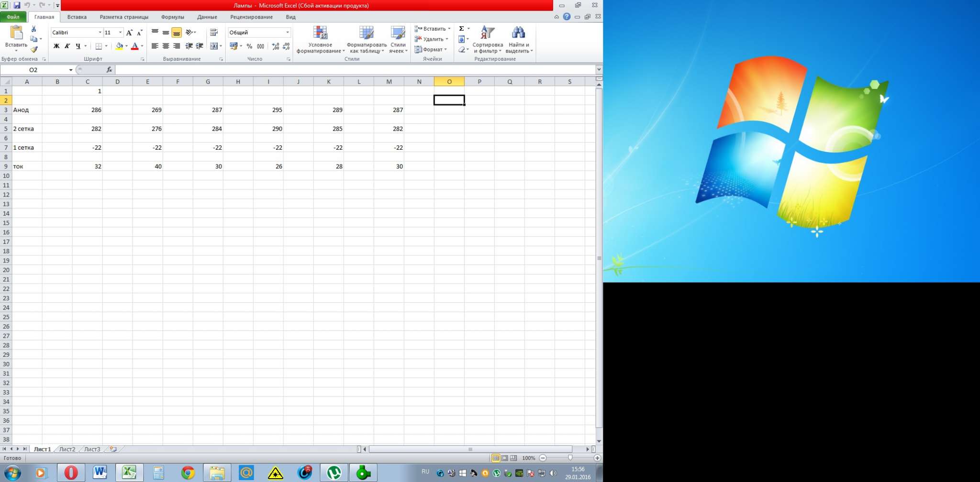The height and width of the screenshot is (482, 980).
Task: Click the Find and Select binoculars
Action: (x=518, y=39)
